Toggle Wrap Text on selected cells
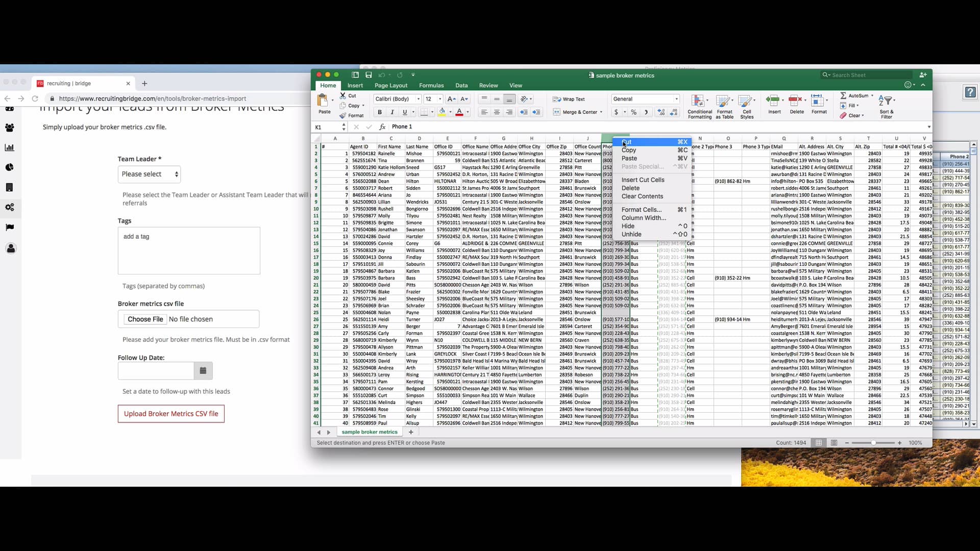Viewport: 980px width, 551px height. (x=569, y=99)
